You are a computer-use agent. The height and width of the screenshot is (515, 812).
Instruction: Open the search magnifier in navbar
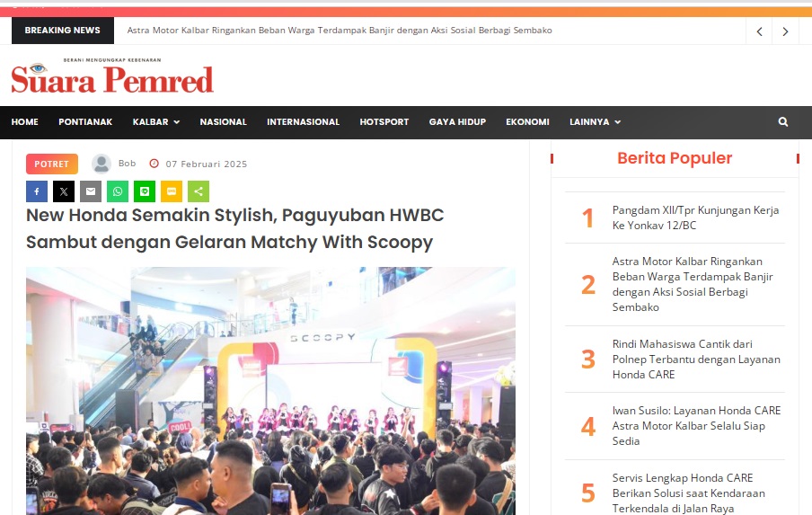783,121
